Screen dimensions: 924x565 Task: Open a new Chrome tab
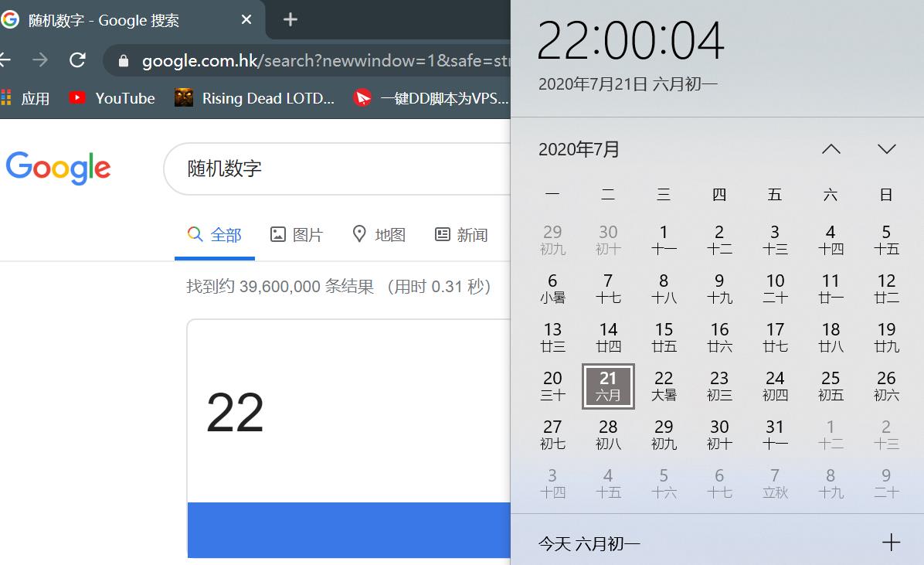click(x=290, y=19)
